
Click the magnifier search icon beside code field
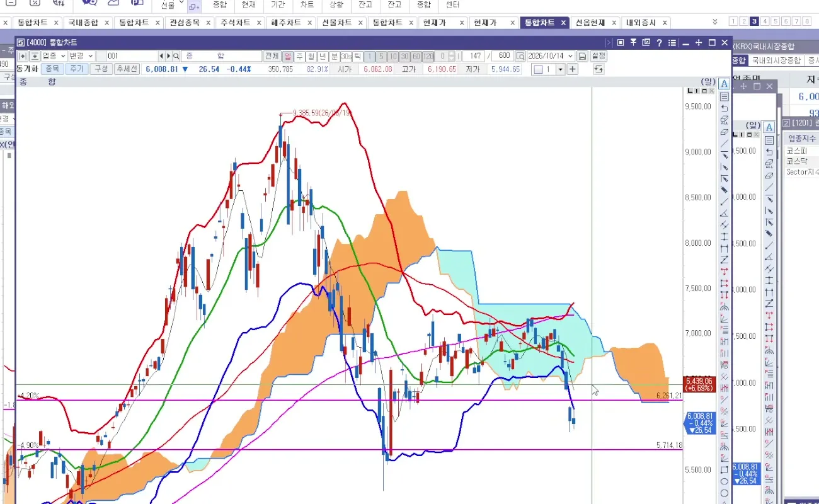[176, 56]
